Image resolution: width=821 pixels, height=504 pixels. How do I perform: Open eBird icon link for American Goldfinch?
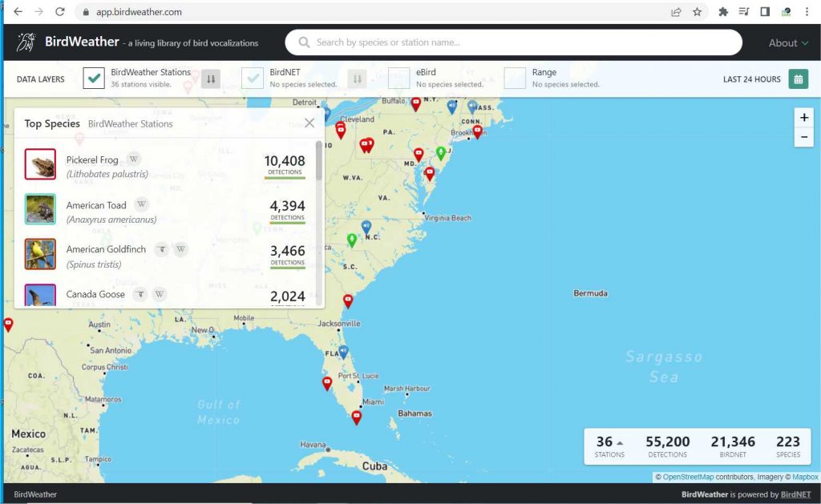coord(162,249)
